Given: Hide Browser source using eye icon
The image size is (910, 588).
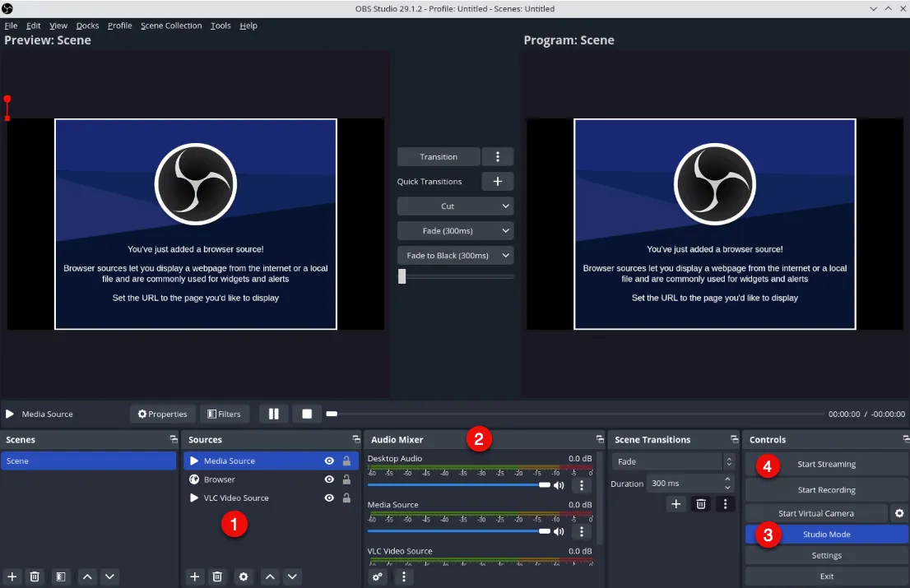Looking at the screenshot, I should tap(329, 479).
